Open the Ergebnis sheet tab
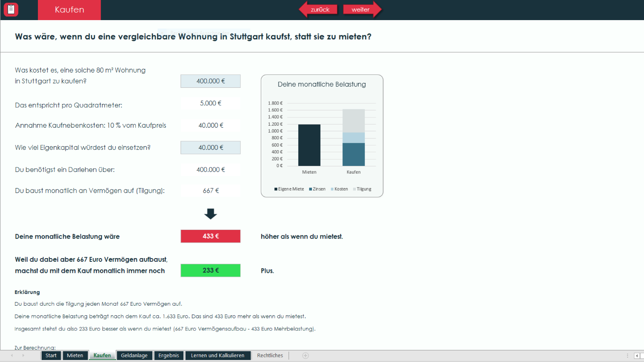644x362 pixels. click(169, 356)
